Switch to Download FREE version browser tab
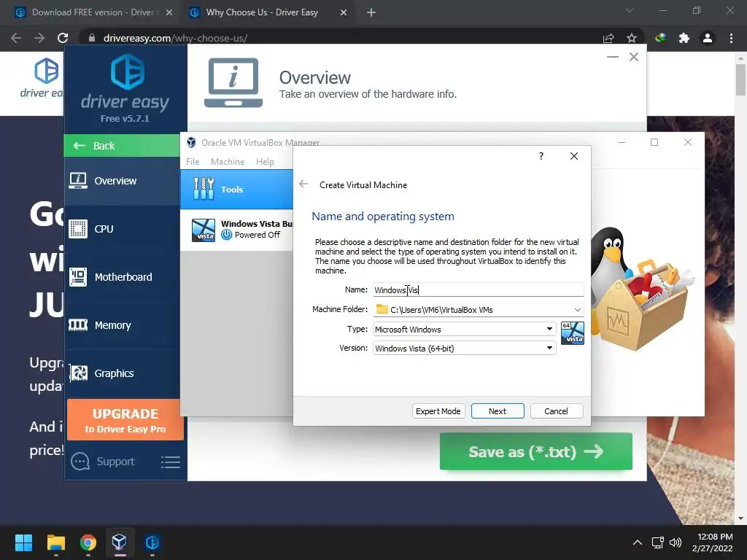The image size is (747, 560). (x=93, y=12)
